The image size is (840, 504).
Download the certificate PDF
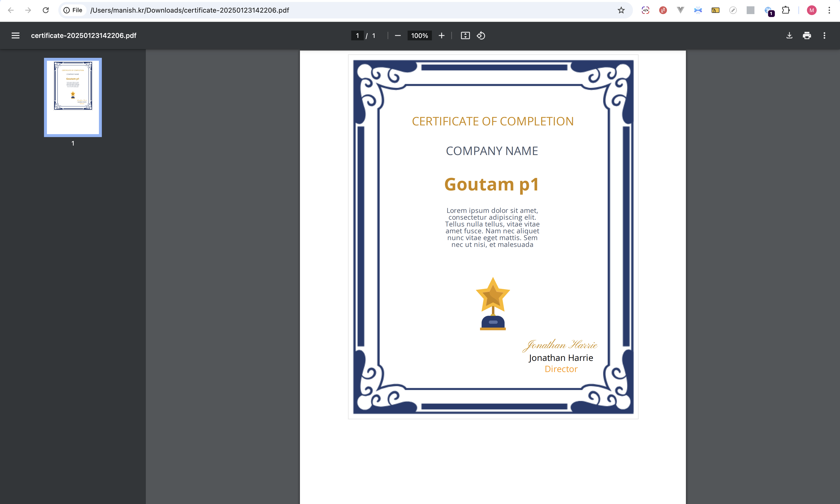789,36
